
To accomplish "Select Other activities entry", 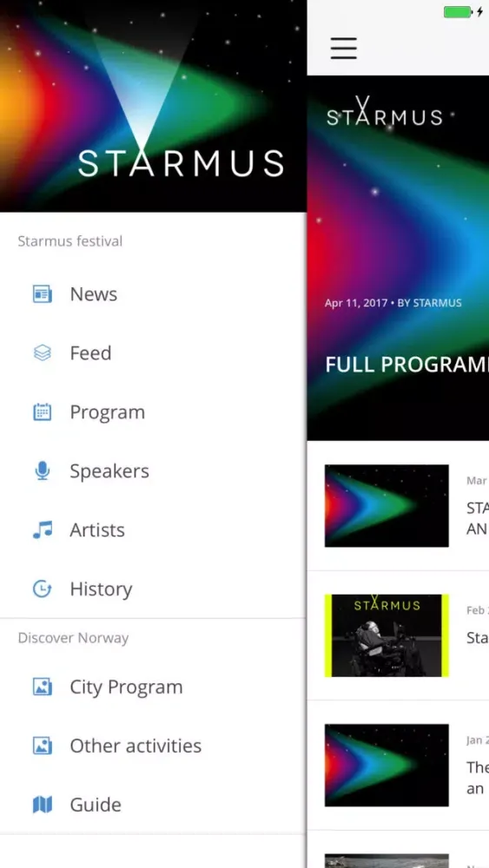I will tap(153, 746).
